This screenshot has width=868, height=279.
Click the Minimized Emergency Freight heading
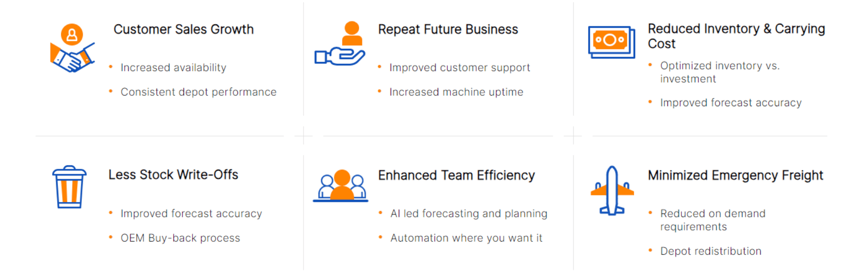pyautogui.click(x=735, y=175)
